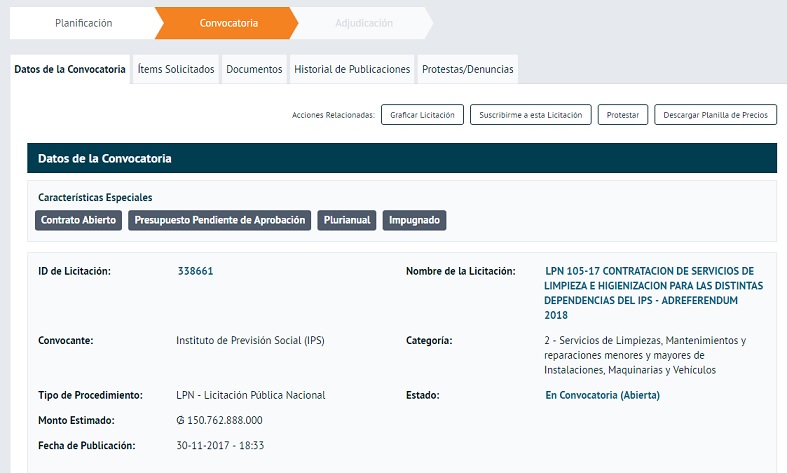View the Historial de Publicaciones tab
Viewport: 787px width, 473px height.
coord(352,70)
